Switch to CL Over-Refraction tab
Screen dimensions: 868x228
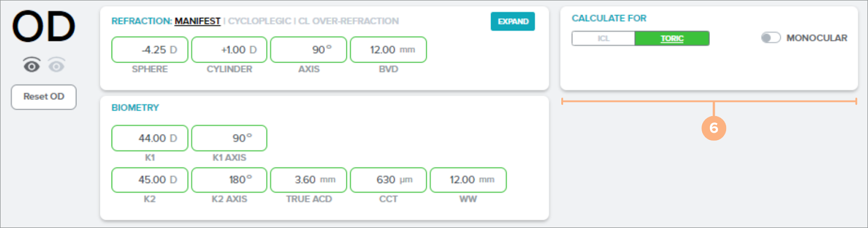point(348,21)
